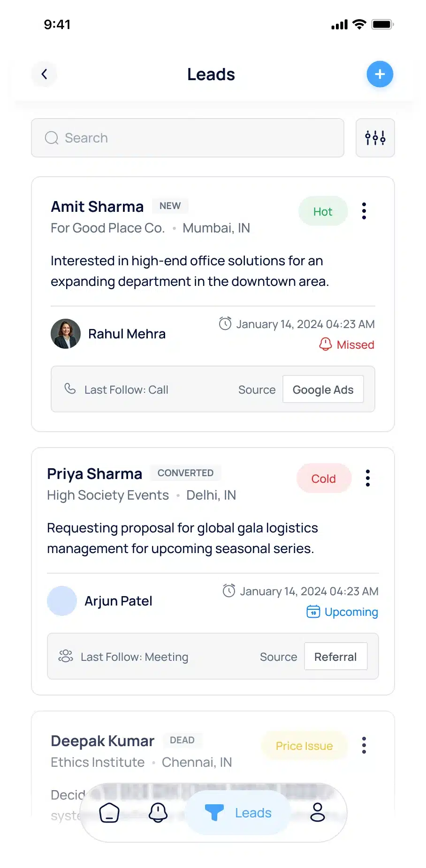Tap the Cold status badge

(324, 479)
